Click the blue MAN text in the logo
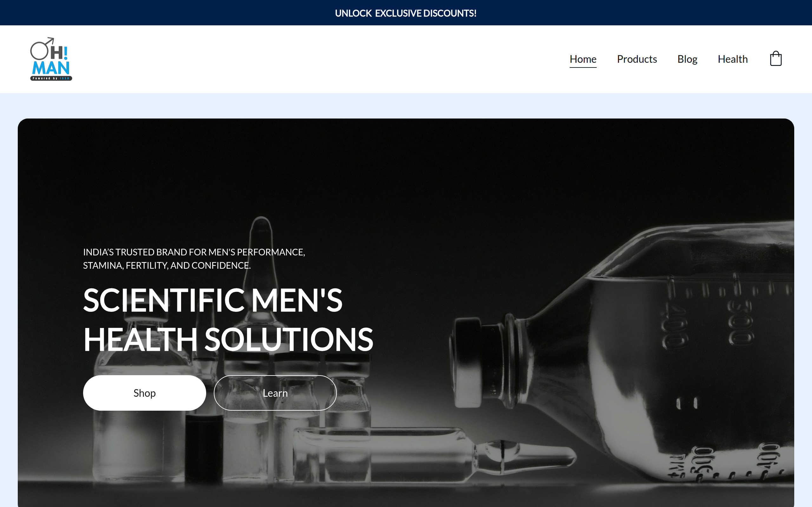Image resolution: width=812 pixels, height=507 pixels. 51,68
